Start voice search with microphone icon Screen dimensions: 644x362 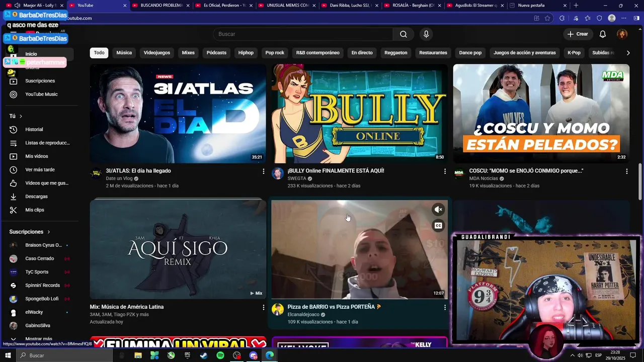tap(426, 34)
